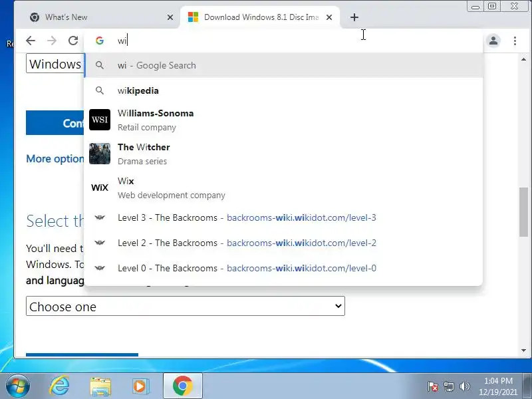Open the three-dot Chrome menu
Viewport: 532px width, 399px height.
pyautogui.click(x=515, y=41)
